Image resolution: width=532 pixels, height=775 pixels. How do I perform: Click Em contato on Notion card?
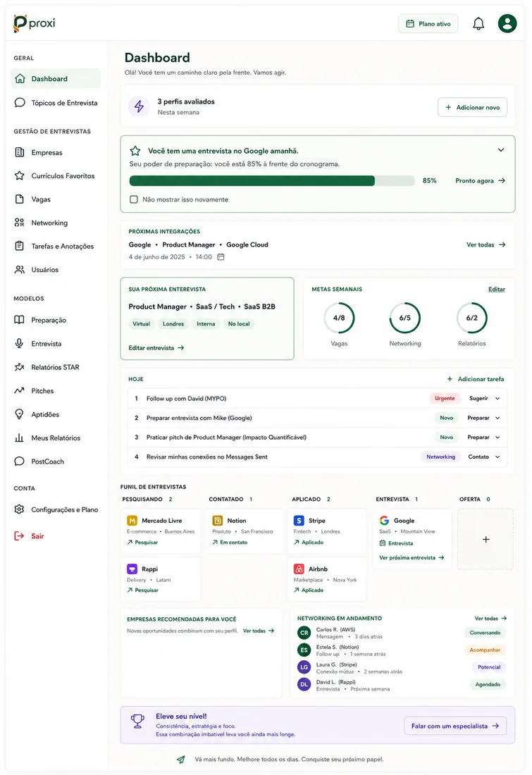(x=230, y=542)
